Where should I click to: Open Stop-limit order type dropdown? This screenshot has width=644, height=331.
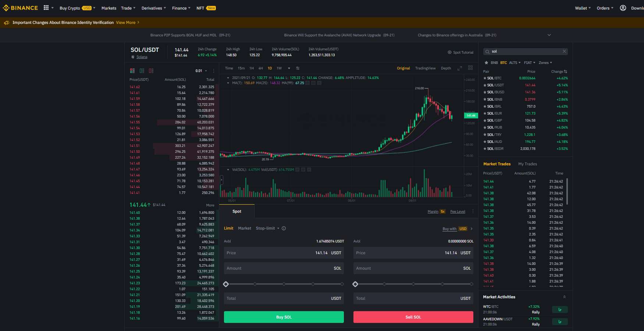coord(267,228)
